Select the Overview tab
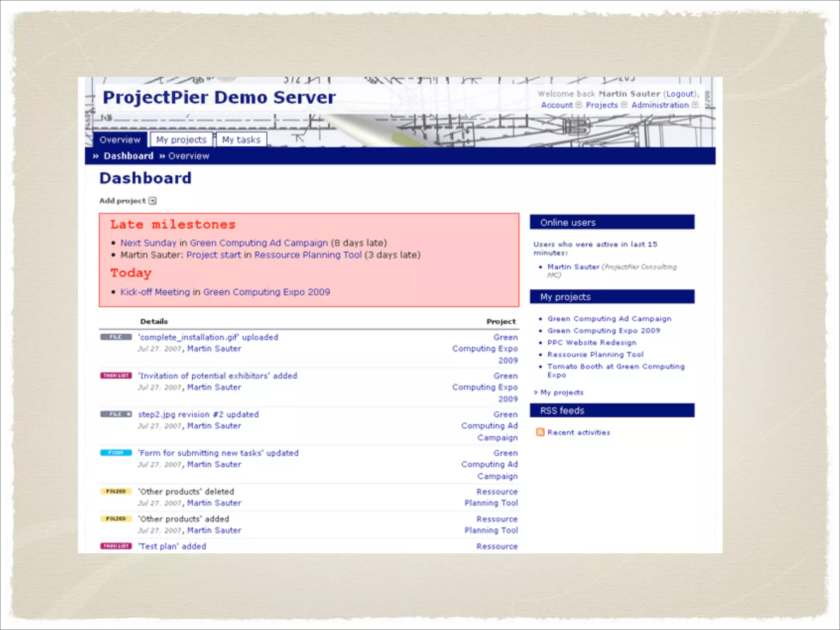This screenshot has height=630, width=840. tap(120, 140)
